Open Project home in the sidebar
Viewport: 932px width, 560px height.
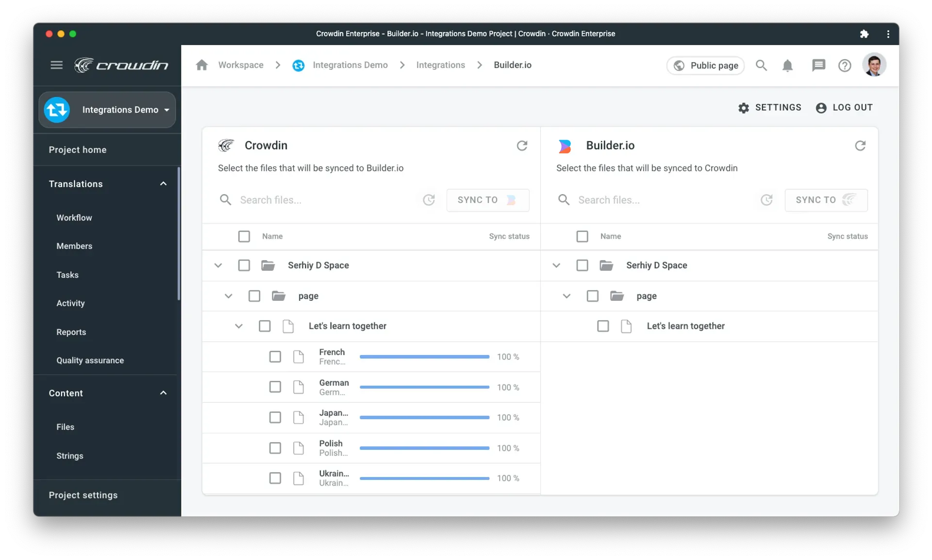point(78,150)
